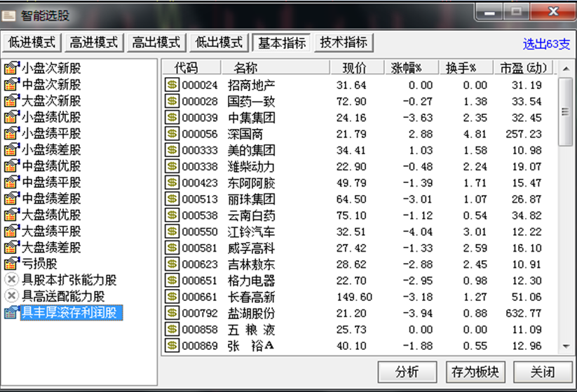
Task: Click the icon beside 具丰厚滚存利润股
Action: [x=12, y=313]
